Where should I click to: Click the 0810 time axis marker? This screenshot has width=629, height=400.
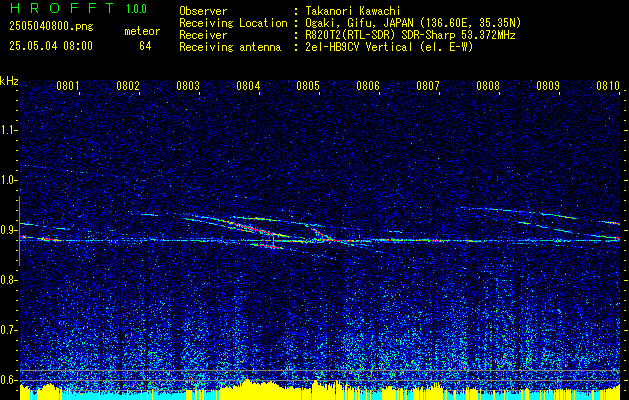coord(608,85)
